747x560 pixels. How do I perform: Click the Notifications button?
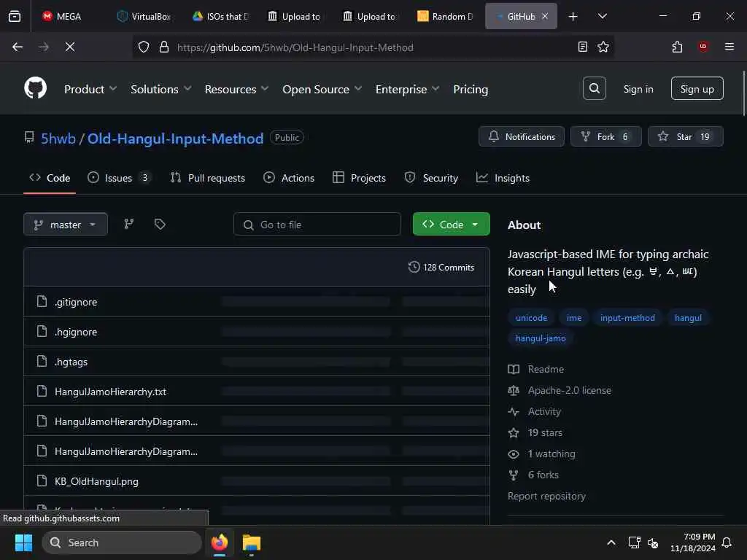click(x=521, y=136)
